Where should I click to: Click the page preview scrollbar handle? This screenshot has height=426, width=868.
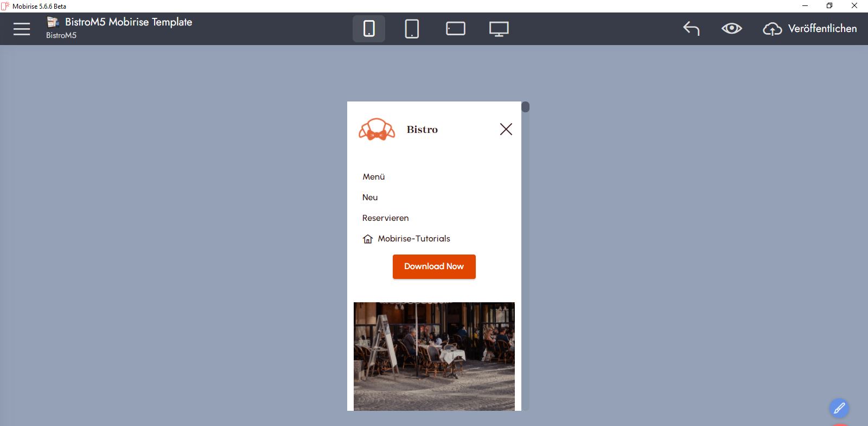click(x=525, y=107)
